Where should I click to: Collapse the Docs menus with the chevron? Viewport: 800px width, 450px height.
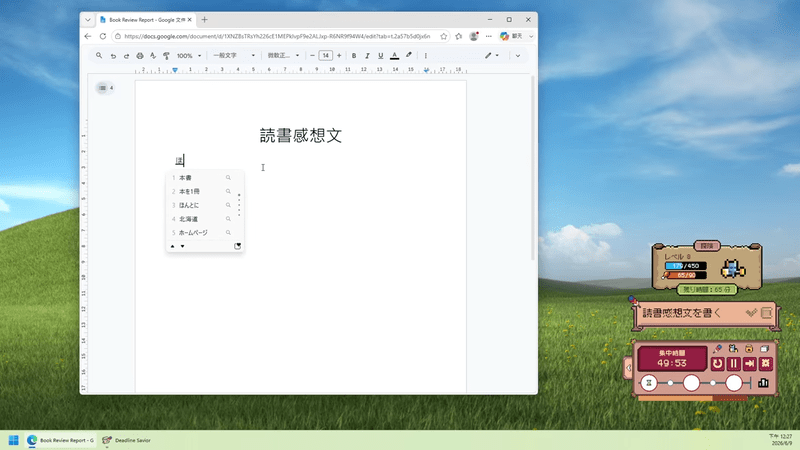[x=518, y=56]
